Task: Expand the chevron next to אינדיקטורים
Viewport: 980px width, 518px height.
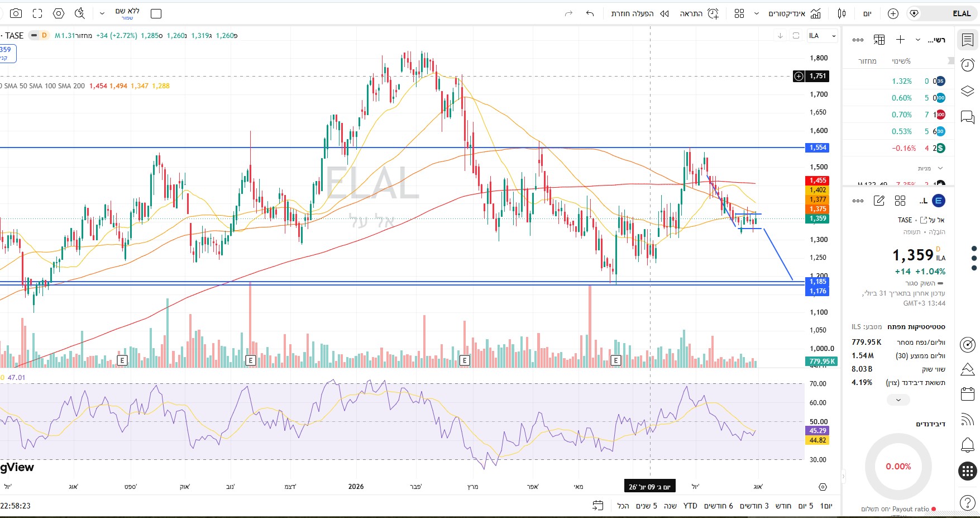Action: tap(757, 13)
